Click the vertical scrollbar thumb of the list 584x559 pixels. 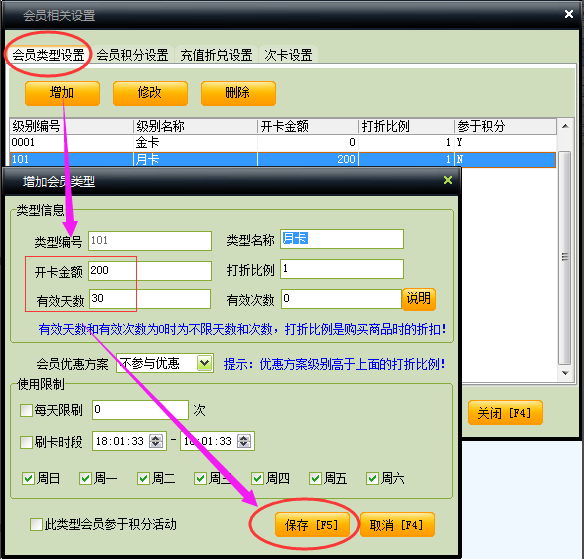click(565, 258)
